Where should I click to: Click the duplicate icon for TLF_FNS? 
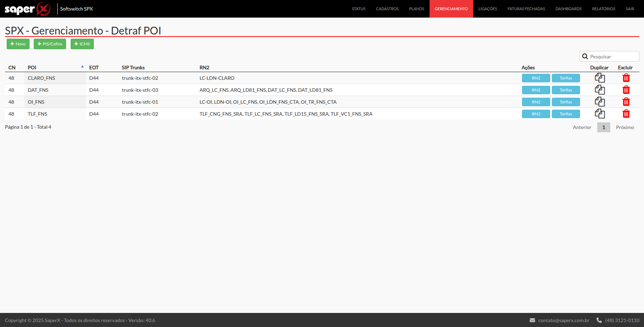(599, 114)
